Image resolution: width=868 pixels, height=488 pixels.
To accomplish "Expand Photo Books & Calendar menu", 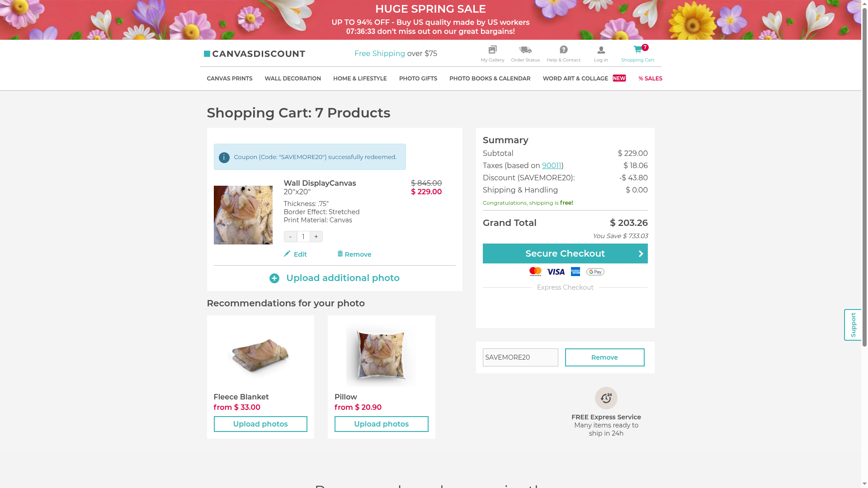I will point(490,79).
